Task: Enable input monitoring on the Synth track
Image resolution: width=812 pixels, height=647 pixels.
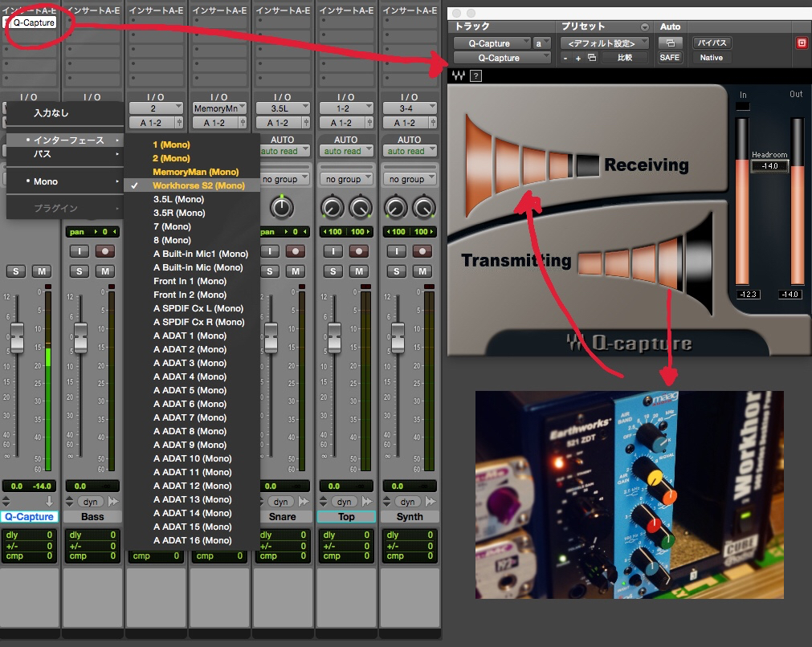Action: click(x=397, y=251)
